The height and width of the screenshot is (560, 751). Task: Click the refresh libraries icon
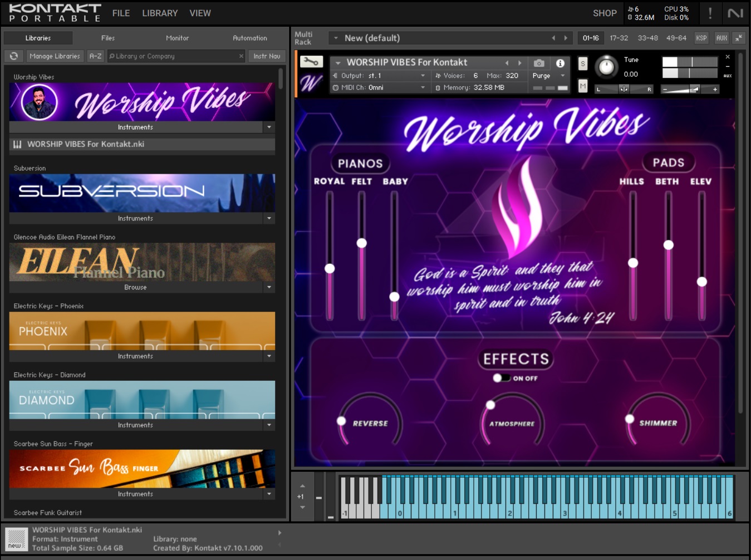pos(14,56)
